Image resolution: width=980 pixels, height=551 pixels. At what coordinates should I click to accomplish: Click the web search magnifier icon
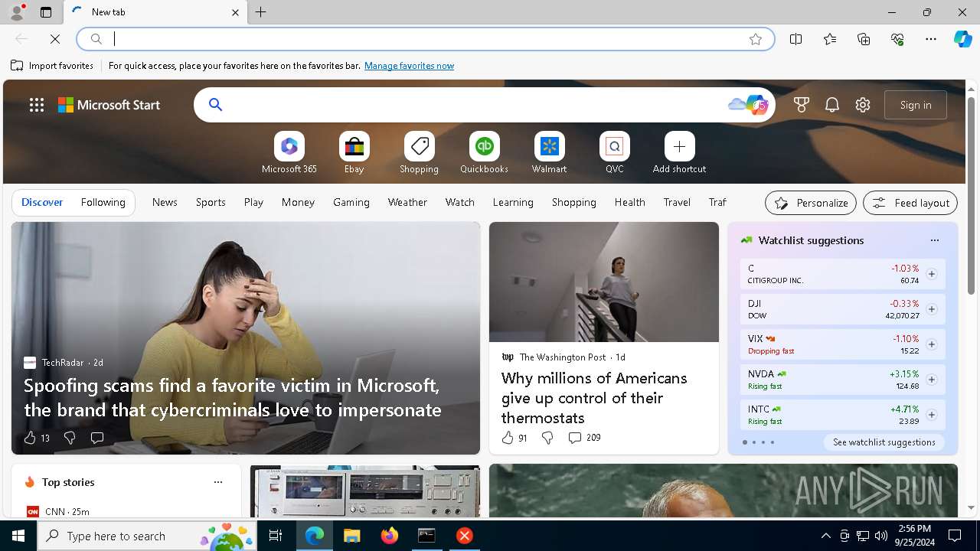(215, 105)
